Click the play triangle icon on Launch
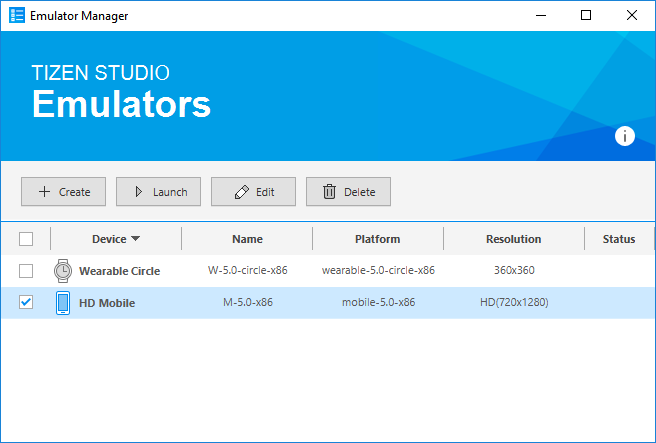656x443 pixels. pos(138,192)
